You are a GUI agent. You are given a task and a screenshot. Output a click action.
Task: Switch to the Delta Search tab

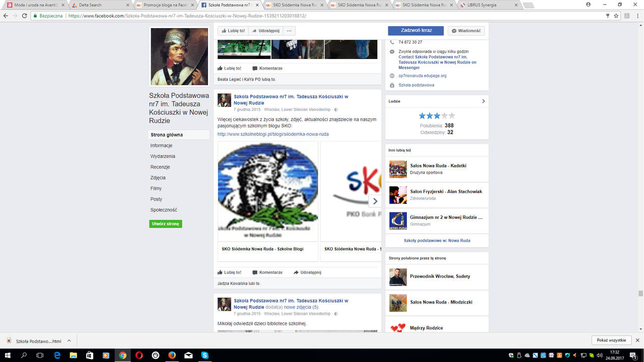click(99, 5)
